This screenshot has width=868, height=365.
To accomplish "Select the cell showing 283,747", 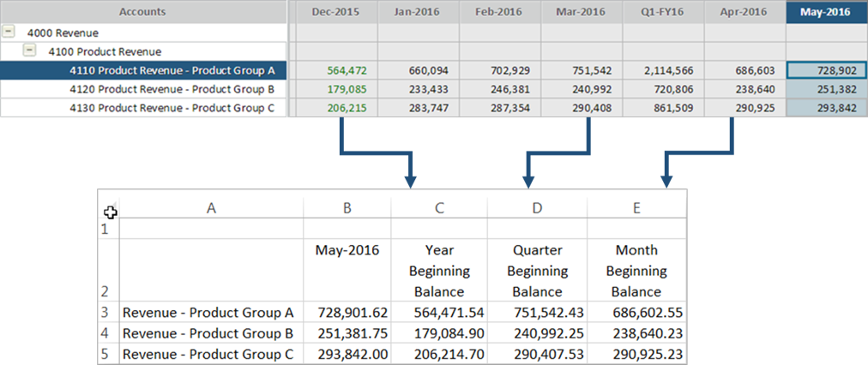I will pos(419,108).
